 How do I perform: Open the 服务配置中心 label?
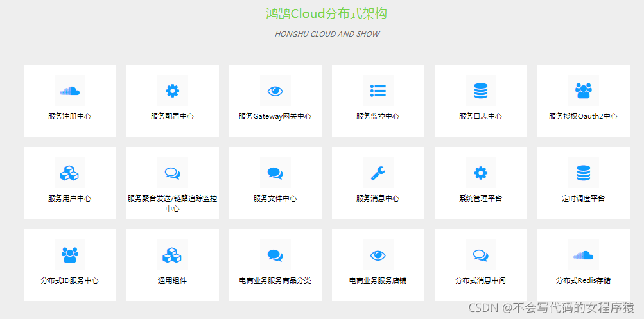[x=173, y=116]
